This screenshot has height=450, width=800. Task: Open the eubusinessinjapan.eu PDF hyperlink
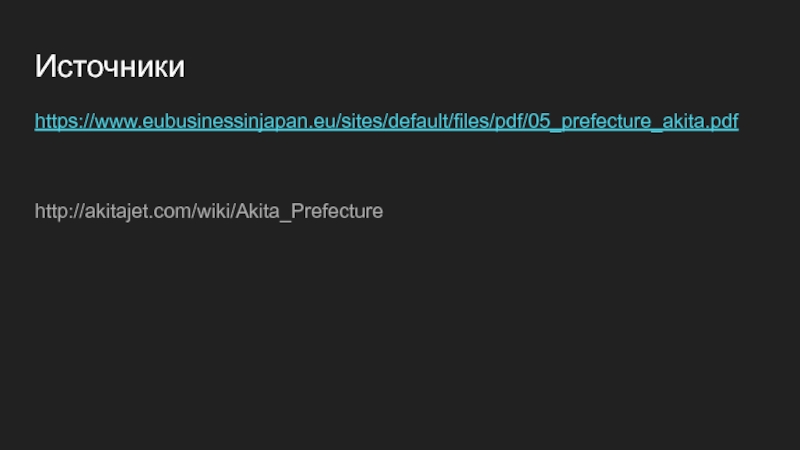(386, 121)
